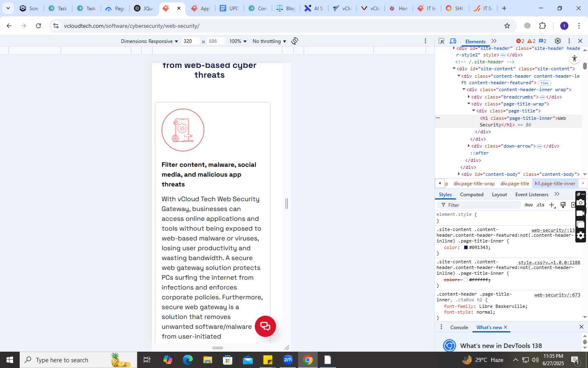Open drawer three-dot menu beside Console
Screen dimensions: 588x368
pyautogui.click(x=441, y=327)
